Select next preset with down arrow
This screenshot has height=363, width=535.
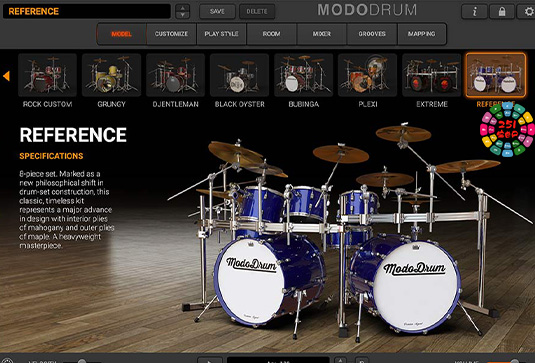point(183,15)
